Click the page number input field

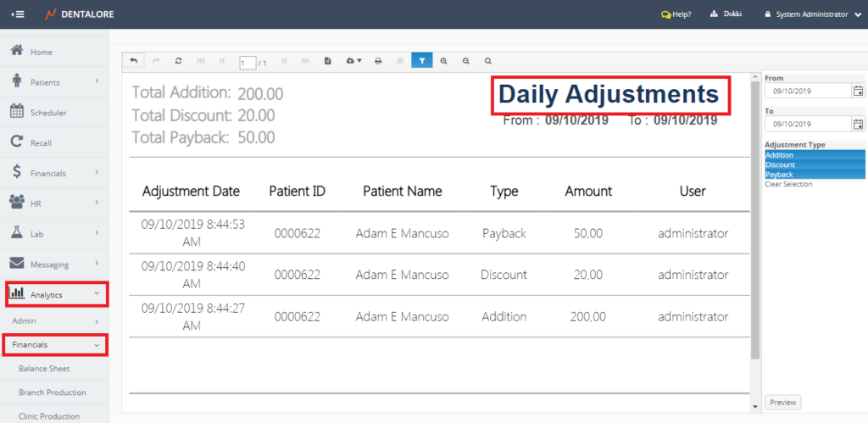pos(248,62)
